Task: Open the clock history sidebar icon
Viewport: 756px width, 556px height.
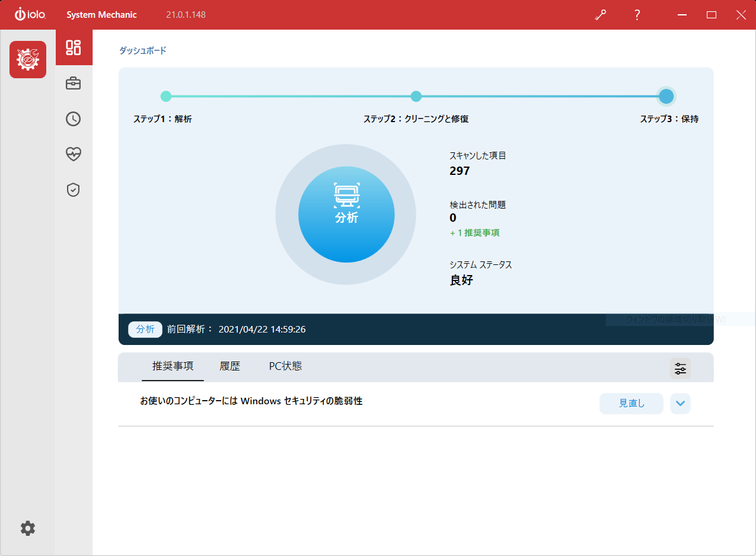Action: [74, 119]
